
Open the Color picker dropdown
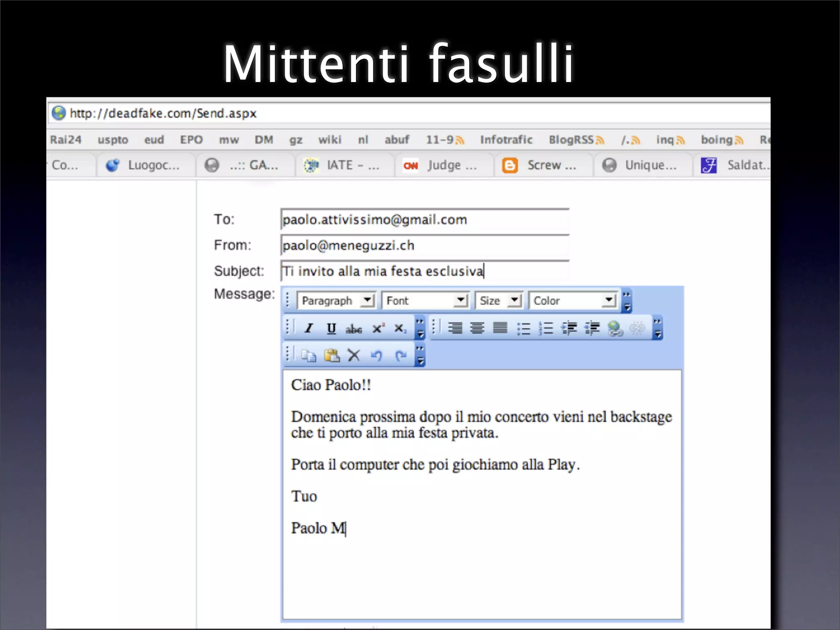pos(609,300)
